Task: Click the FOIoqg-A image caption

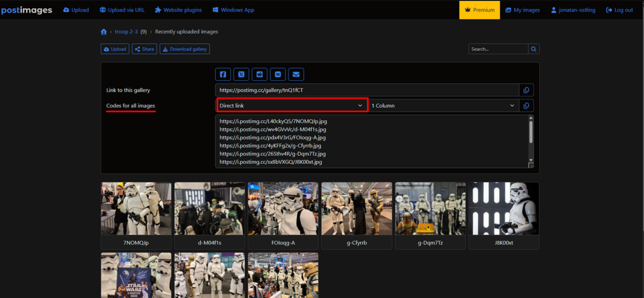Action: (283, 243)
